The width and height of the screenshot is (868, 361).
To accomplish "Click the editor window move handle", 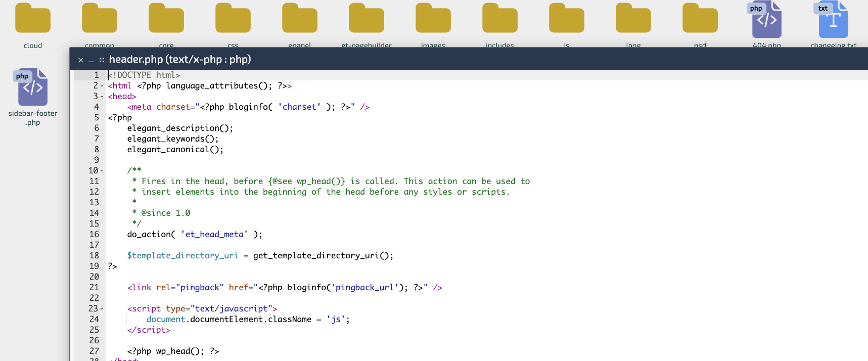I will (102, 60).
